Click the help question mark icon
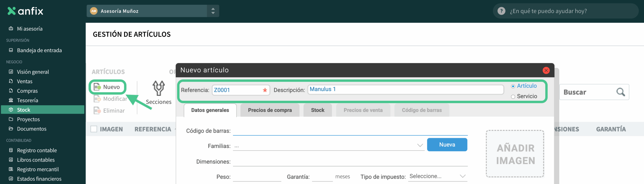644x184 pixels. pyautogui.click(x=501, y=11)
